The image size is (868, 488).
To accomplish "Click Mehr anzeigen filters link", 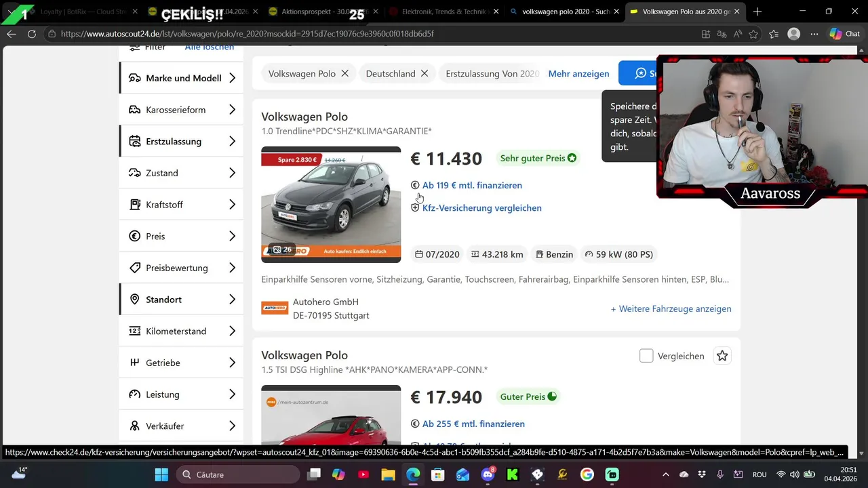I will pos(578,73).
